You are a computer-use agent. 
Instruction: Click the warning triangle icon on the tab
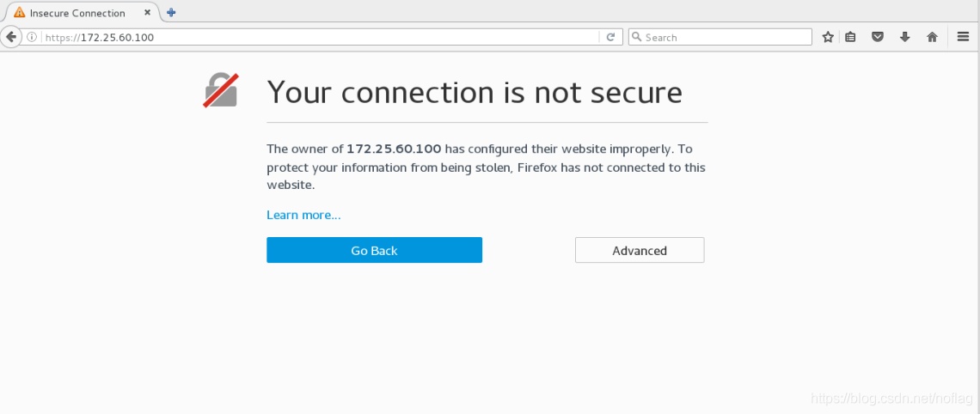point(20,13)
